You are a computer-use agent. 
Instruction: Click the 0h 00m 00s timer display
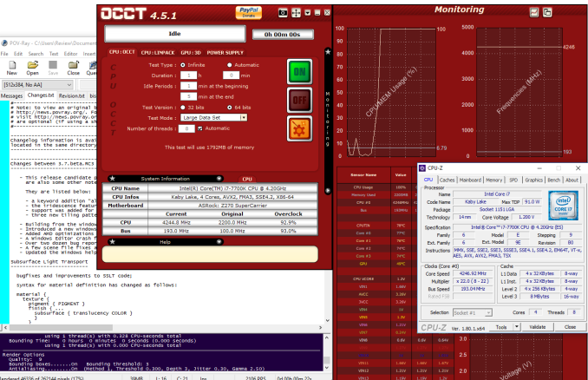coord(283,35)
